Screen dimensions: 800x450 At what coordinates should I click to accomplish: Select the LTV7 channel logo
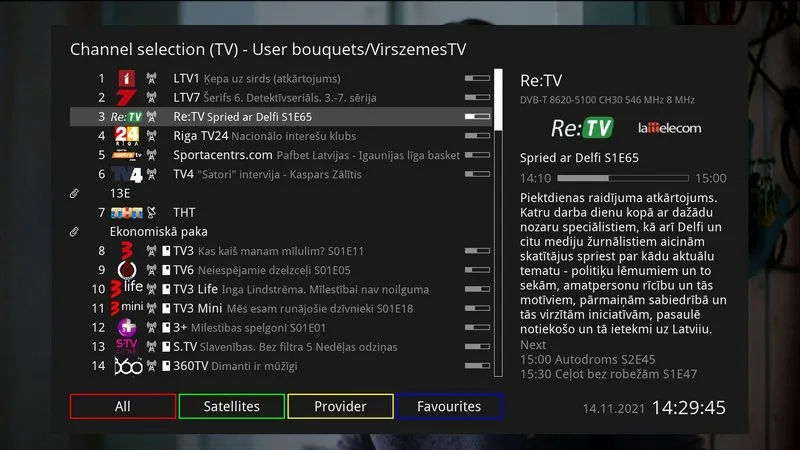click(126, 97)
